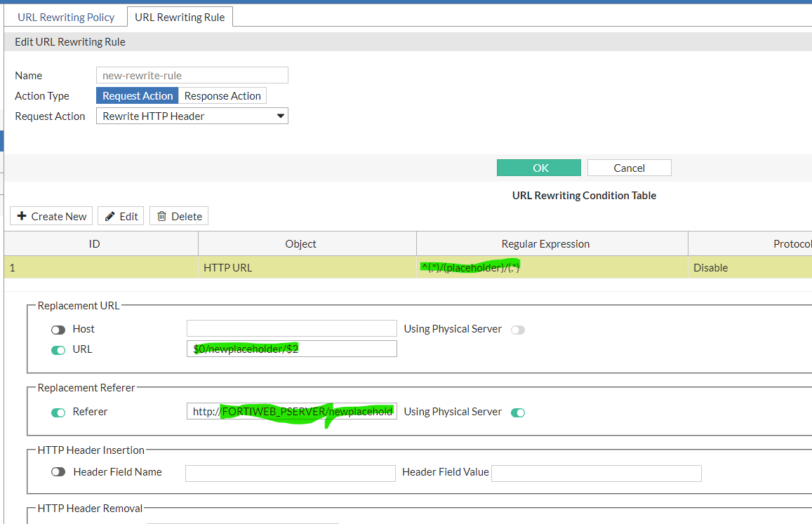Click the Create New plus icon
The image size is (812, 524).
click(22, 216)
